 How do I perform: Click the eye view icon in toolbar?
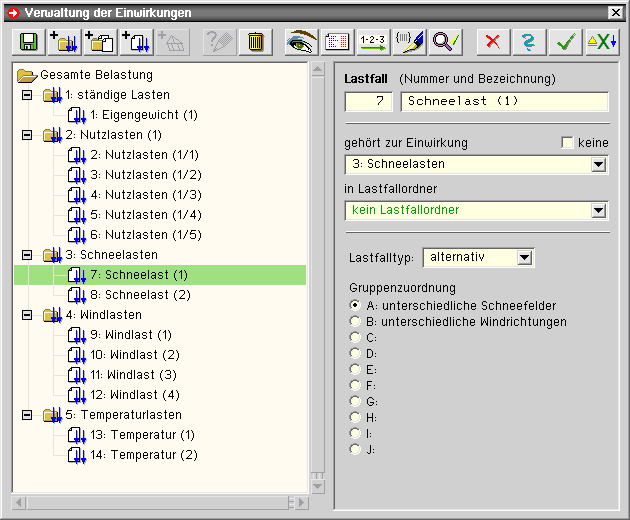301,42
